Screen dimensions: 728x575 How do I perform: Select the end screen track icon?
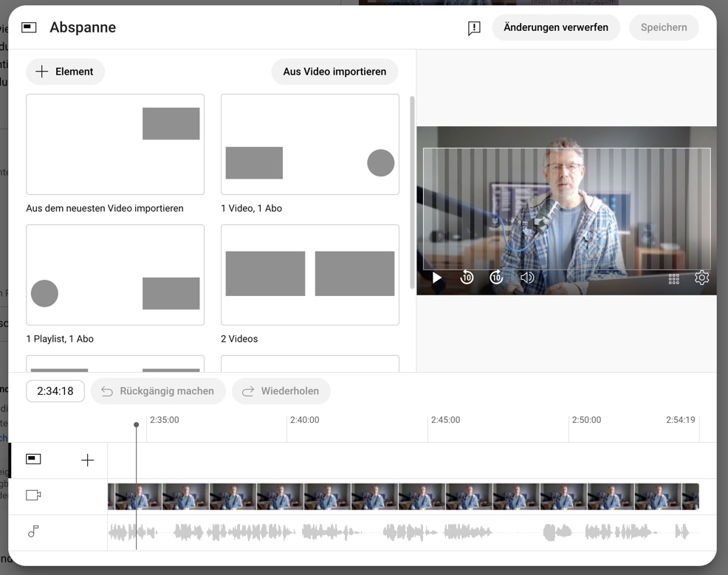pyautogui.click(x=33, y=459)
